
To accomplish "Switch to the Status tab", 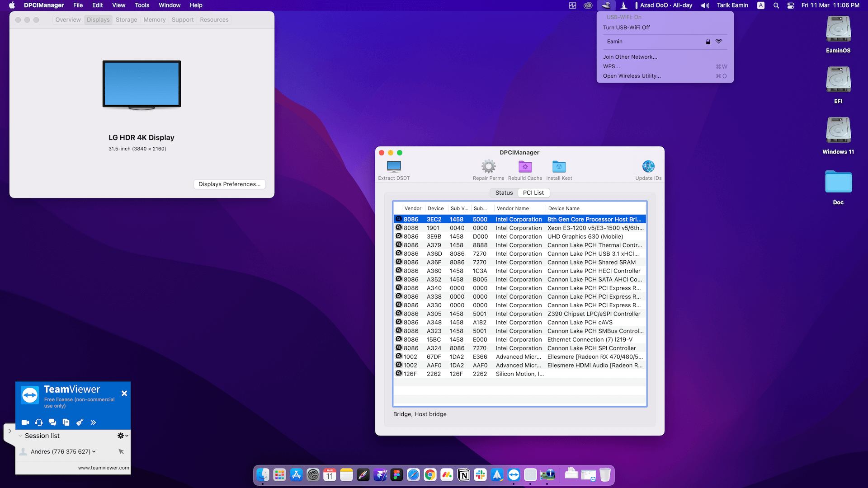I will point(504,193).
